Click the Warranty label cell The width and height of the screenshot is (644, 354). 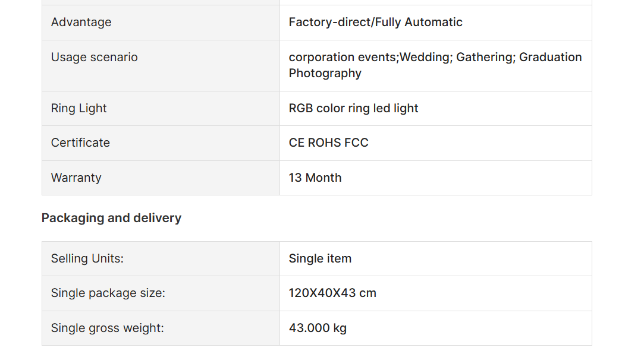pyautogui.click(x=161, y=178)
